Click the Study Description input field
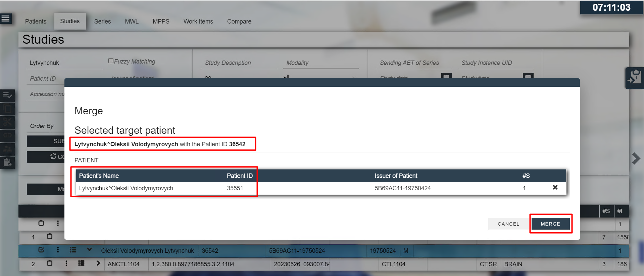 pyautogui.click(x=239, y=63)
